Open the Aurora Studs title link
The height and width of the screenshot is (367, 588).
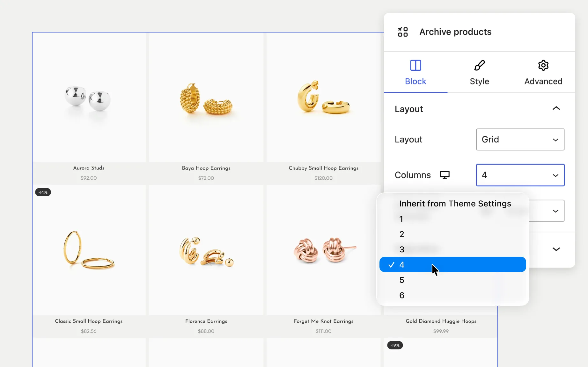click(89, 168)
